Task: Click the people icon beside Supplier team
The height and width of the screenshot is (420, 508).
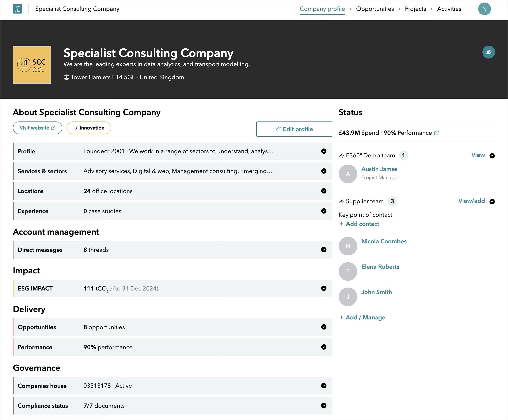Action: pyautogui.click(x=341, y=201)
